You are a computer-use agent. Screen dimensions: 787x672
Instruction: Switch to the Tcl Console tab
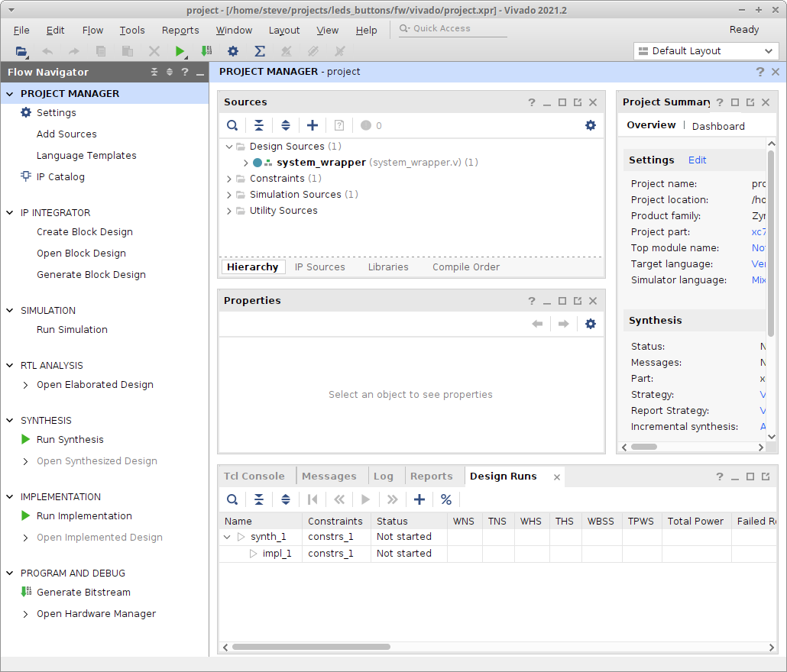[254, 476]
